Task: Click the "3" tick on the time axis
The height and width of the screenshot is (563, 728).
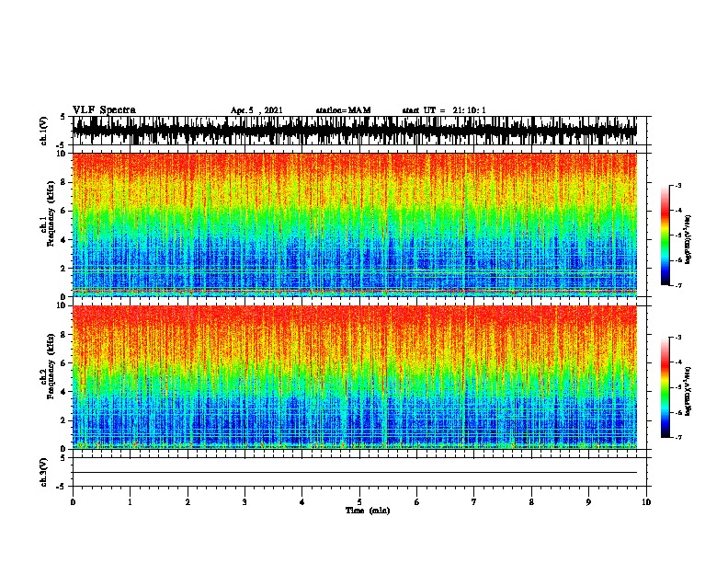Action: click(245, 502)
